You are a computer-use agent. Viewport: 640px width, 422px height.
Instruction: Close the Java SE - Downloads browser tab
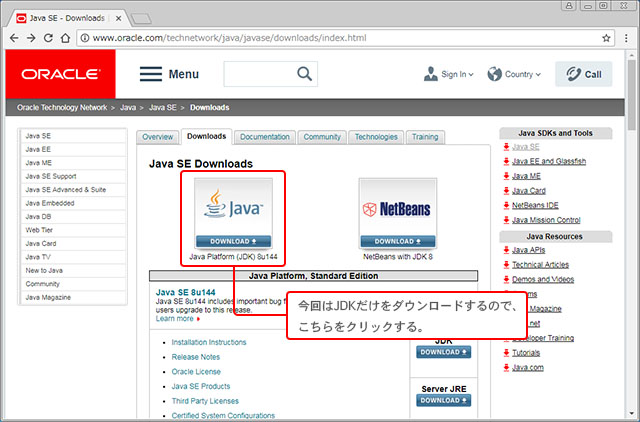(x=118, y=18)
